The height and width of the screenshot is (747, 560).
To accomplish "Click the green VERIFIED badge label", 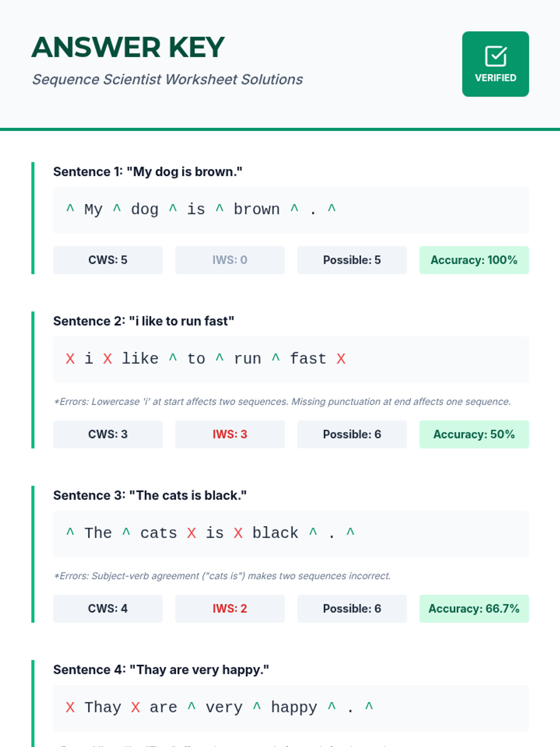I will [x=496, y=78].
